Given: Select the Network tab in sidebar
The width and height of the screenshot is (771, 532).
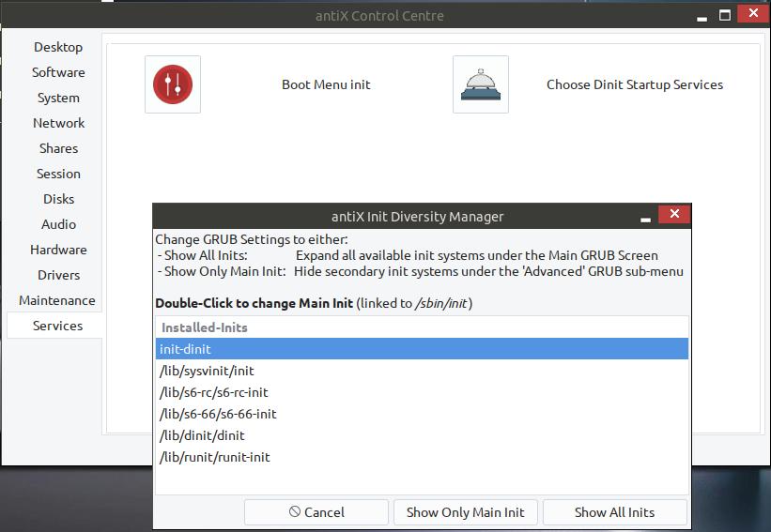Looking at the screenshot, I should click(x=58, y=123).
